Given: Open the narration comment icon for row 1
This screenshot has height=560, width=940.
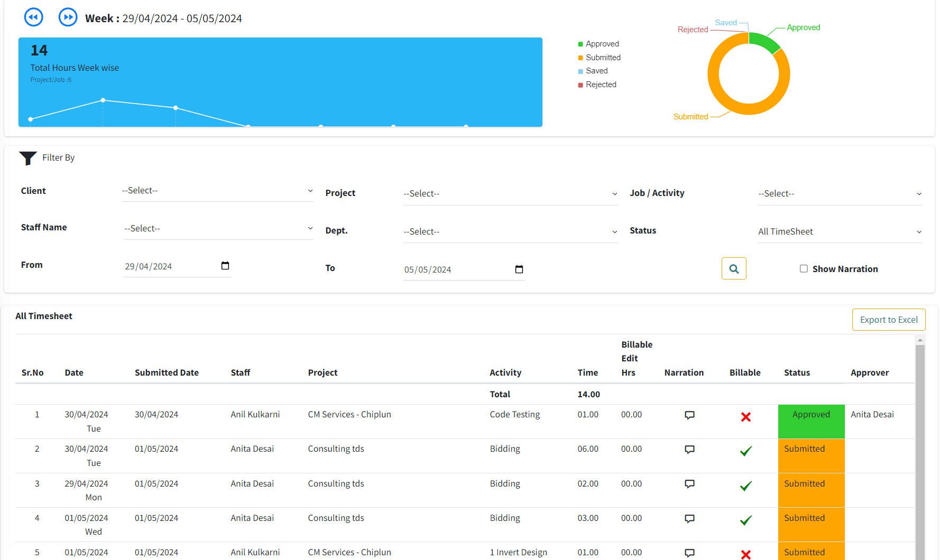Looking at the screenshot, I should [689, 415].
